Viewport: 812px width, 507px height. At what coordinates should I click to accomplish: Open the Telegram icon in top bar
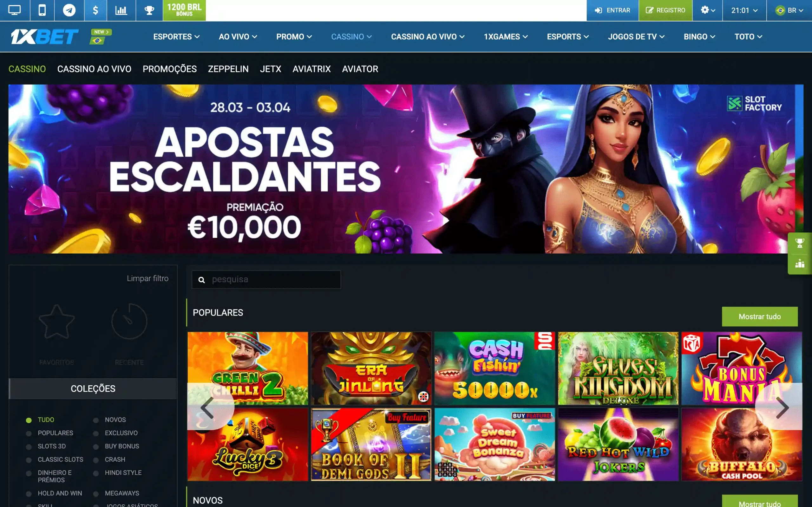pos(69,10)
